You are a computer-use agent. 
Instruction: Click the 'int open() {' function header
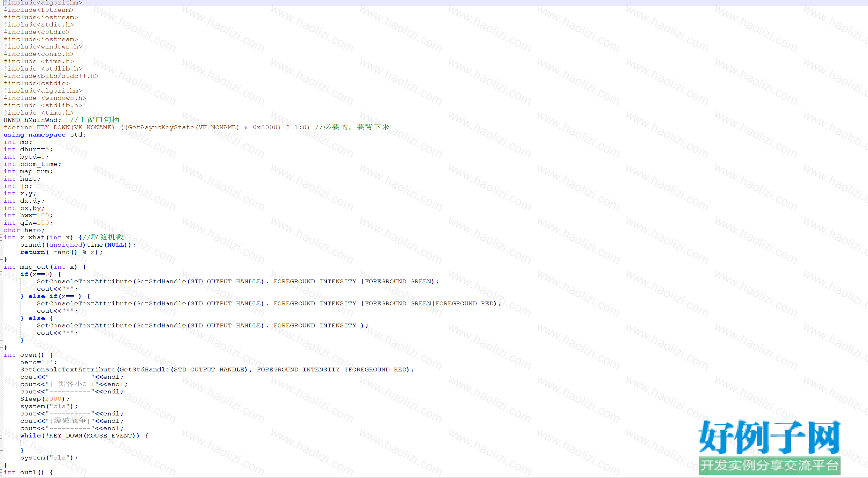(28, 355)
